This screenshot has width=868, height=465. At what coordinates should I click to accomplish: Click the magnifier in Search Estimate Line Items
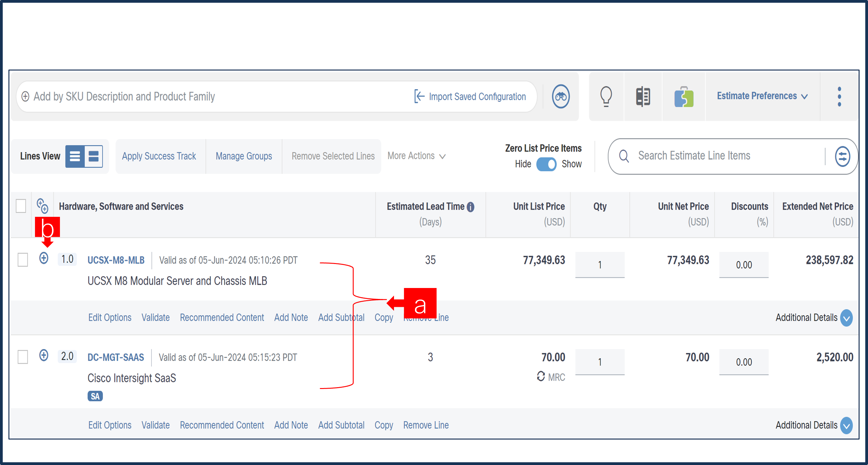click(624, 156)
